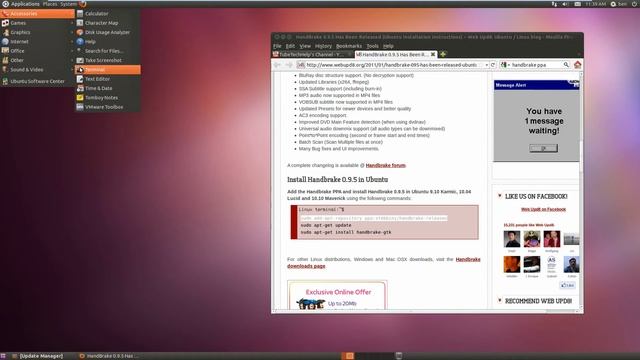Open the network indicator in top panel
Viewport: 640px width, 360px height.
pos(554,4)
